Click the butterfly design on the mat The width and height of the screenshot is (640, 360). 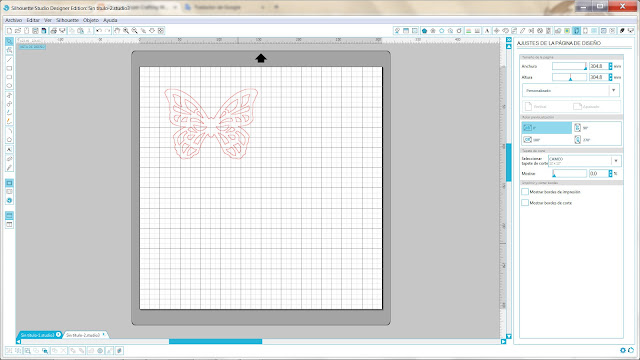tap(211, 123)
